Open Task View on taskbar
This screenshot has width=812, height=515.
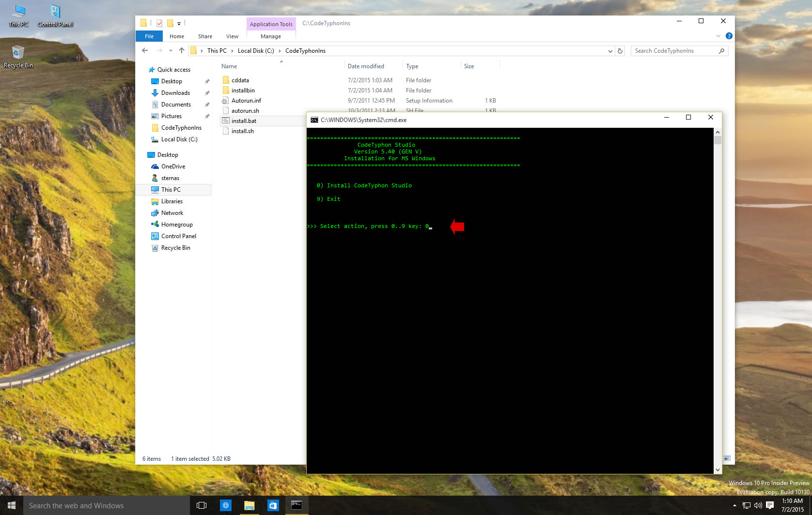202,505
